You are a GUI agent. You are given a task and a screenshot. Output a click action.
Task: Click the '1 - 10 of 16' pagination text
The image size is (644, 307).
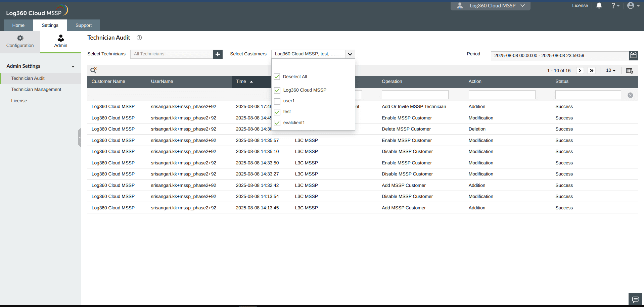pos(559,70)
